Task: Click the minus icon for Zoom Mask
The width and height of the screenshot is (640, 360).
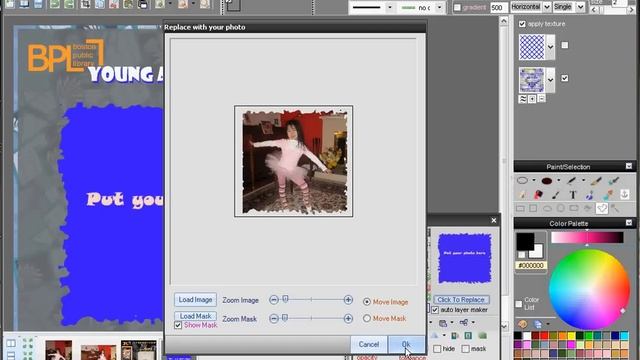Action: [x=274, y=318]
